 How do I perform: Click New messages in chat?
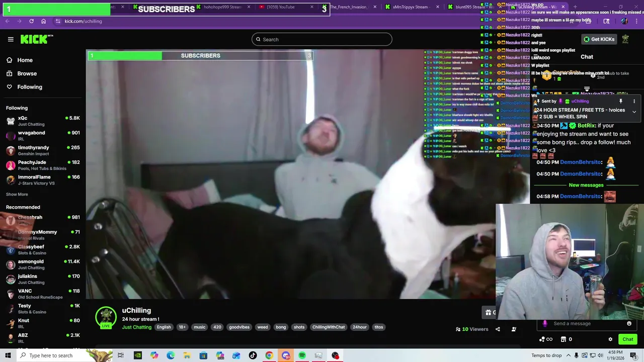tap(586, 185)
